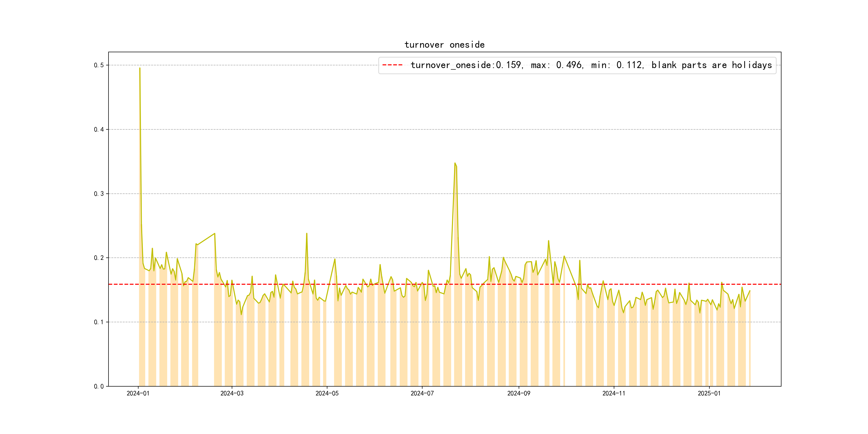
Task: Click the 0.0 y-axis tick label
Action: click(99, 386)
